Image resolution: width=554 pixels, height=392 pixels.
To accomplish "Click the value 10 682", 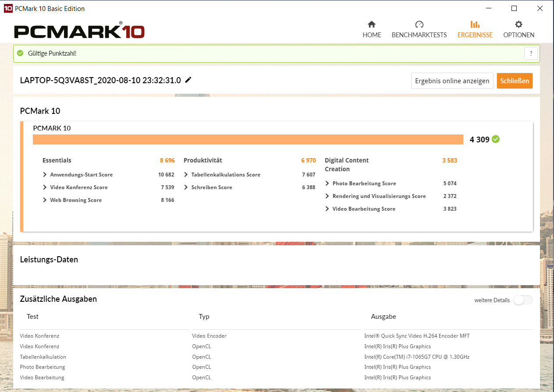I will pyautogui.click(x=166, y=175).
